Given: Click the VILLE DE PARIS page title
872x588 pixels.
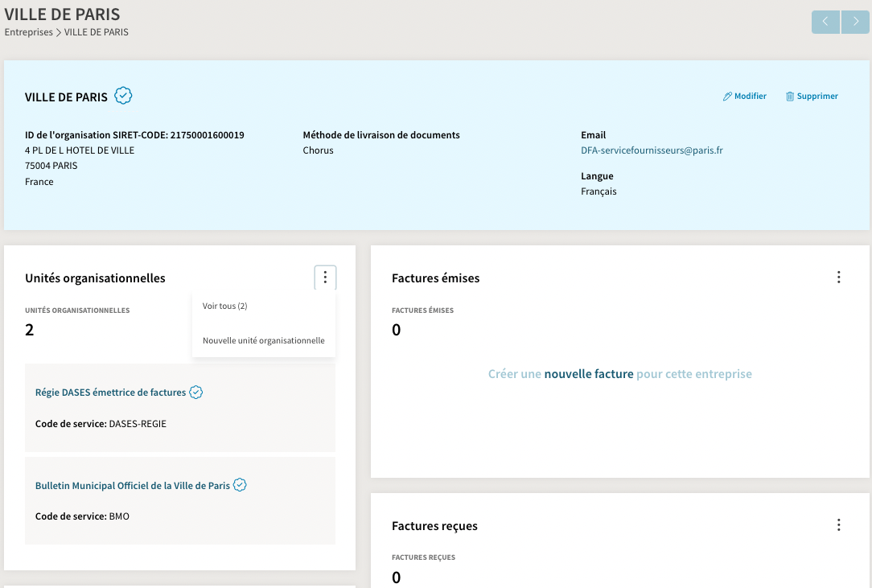Looking at the screenshot, I should [x=62, y=14].
